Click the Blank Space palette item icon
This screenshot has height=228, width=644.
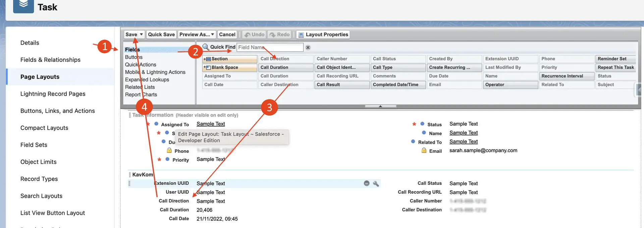208,68
